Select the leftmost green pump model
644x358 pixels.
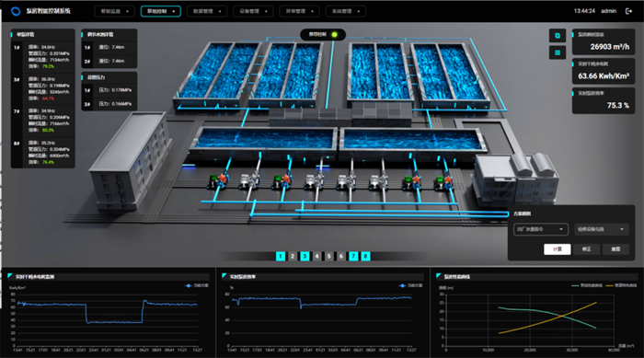[x=217, y=180]
